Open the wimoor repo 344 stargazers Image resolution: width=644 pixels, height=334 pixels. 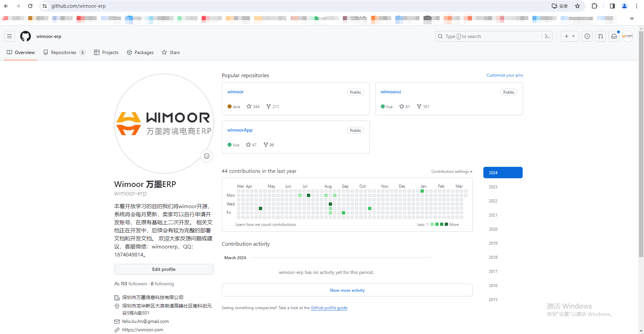pos(253,106)
